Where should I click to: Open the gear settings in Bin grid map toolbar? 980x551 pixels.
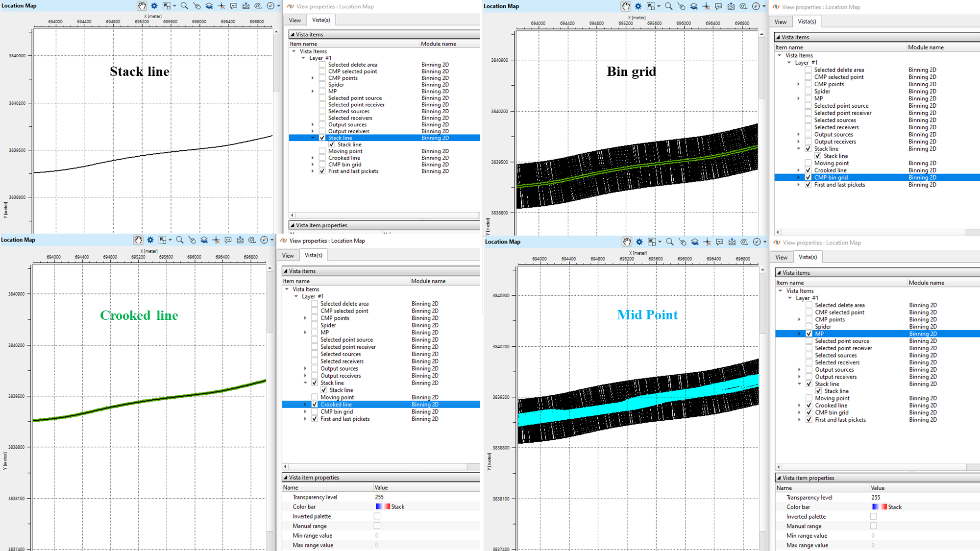(638, 6)
